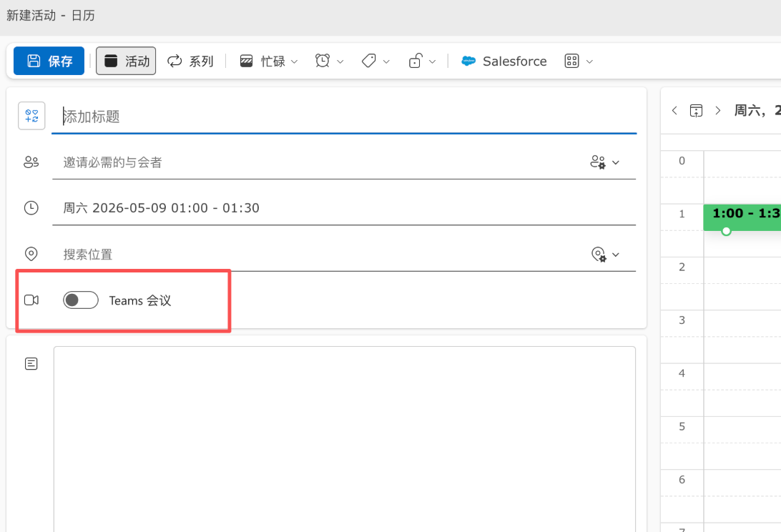Open the apps grid dropdown

(579, 61)
